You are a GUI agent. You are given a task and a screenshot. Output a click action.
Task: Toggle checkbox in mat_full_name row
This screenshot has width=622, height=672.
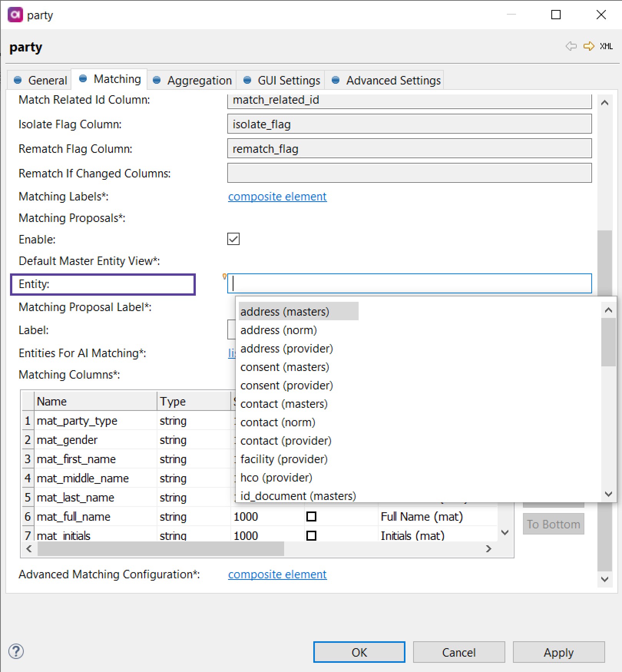coord(311,516)
